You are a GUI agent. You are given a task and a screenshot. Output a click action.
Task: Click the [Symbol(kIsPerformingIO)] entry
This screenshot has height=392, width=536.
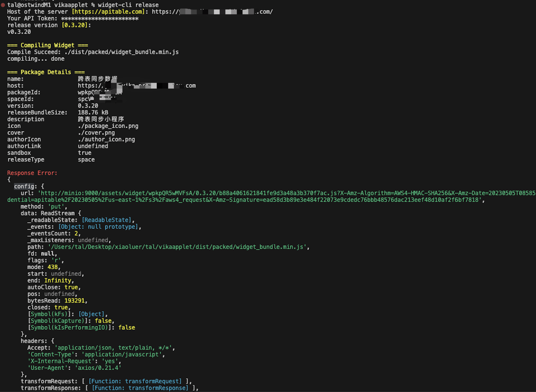pyautogui.click(x=81, y=327)
